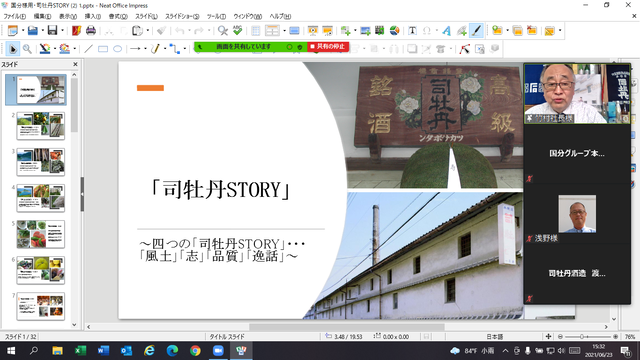
Task: Click the Duplicate Slide icon
Action: pyautogui.click(x=517, y=31)
